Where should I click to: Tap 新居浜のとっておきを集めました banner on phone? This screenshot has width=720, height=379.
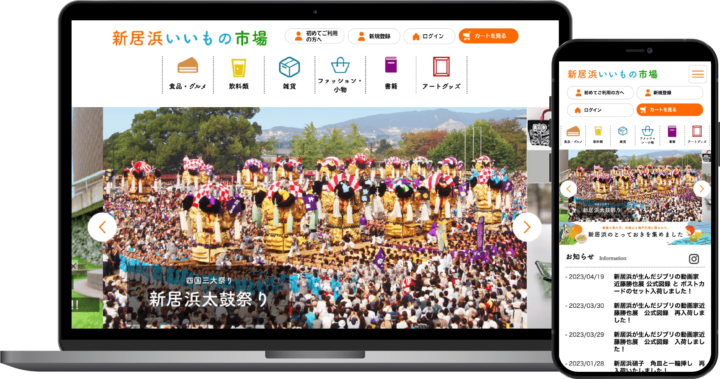635,234
